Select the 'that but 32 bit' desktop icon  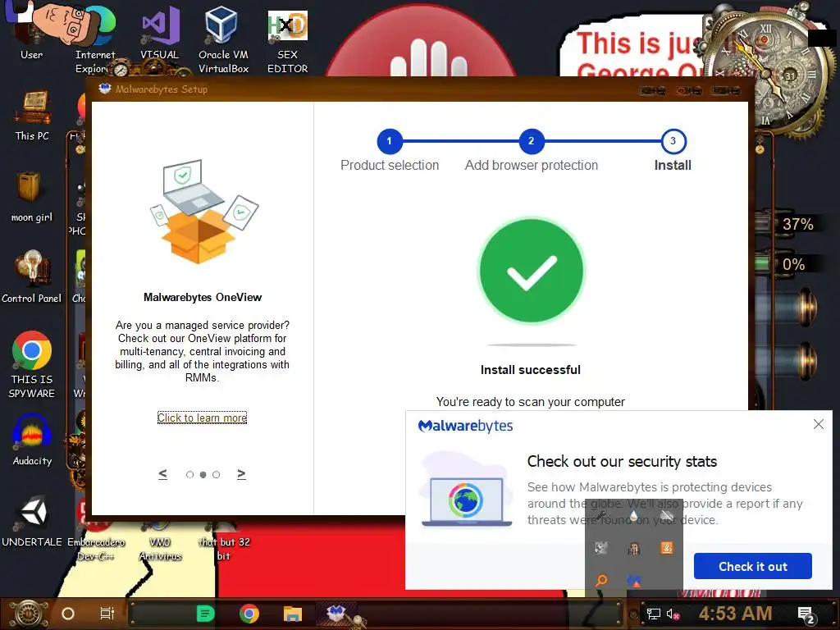[224, 542]
